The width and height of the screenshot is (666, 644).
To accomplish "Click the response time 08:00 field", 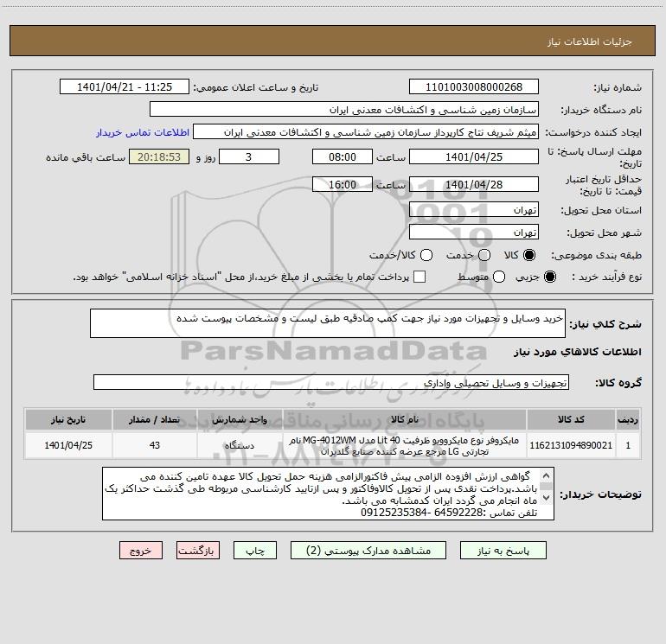I will click(343, 156).
